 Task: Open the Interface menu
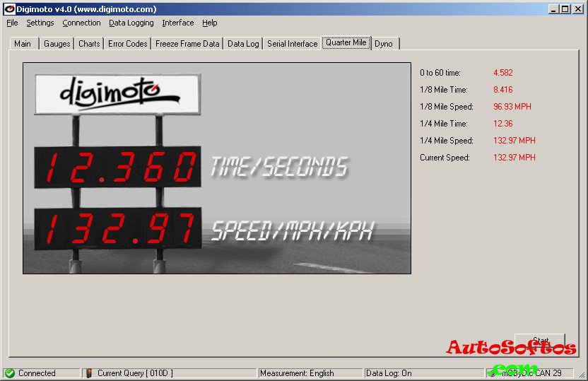pyautogui.click(x=178, y=23)
